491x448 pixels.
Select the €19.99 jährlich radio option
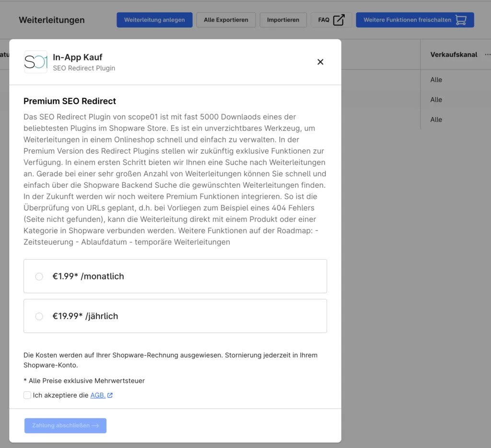tap(39, 316)
